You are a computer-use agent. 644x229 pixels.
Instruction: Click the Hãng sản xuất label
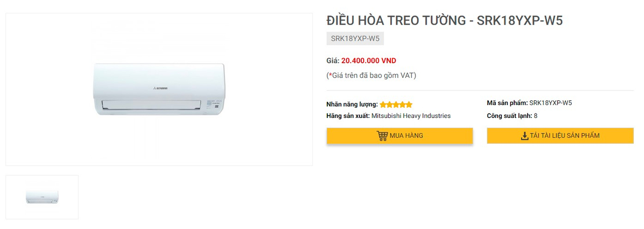click(348, 116)
